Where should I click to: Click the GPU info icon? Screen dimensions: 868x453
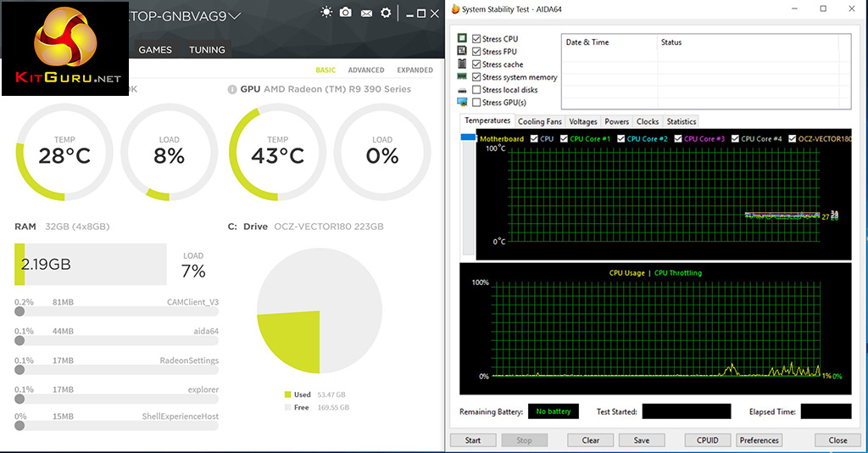pyautogui.click(x=232, y=89)
